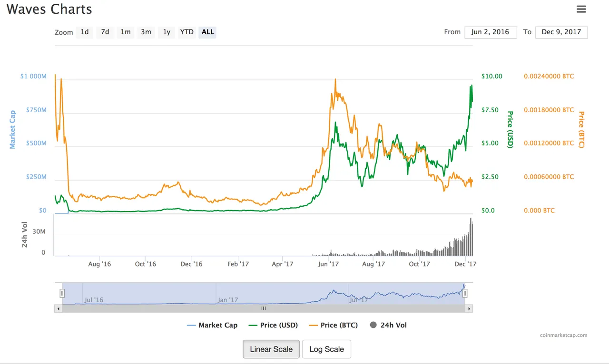Image resolution: width=609 pixels, height=364 pixels.
Task: Click the vertical Price (BTC) axis title
Action: pyautogui.click(x=581, y=129)
